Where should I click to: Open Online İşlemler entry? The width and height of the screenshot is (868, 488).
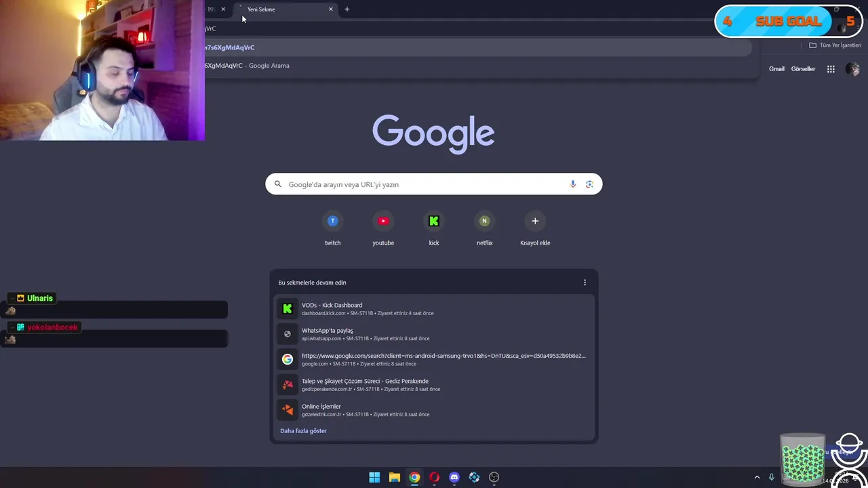[434, 410]
